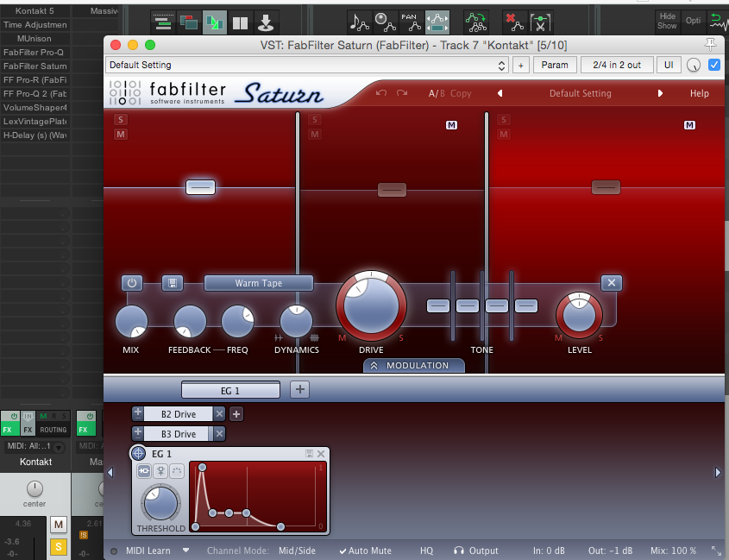Click the redo arrow in Saturn header
729x560 pixels.
click(404, 93)
